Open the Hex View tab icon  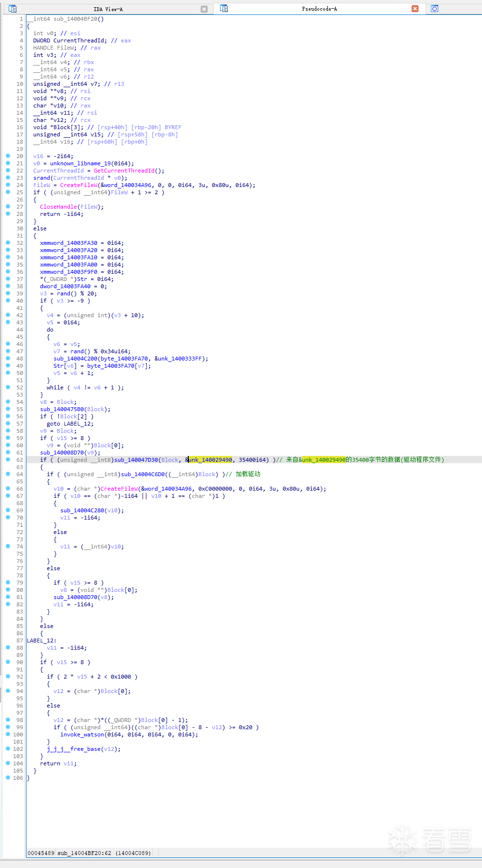434,9
